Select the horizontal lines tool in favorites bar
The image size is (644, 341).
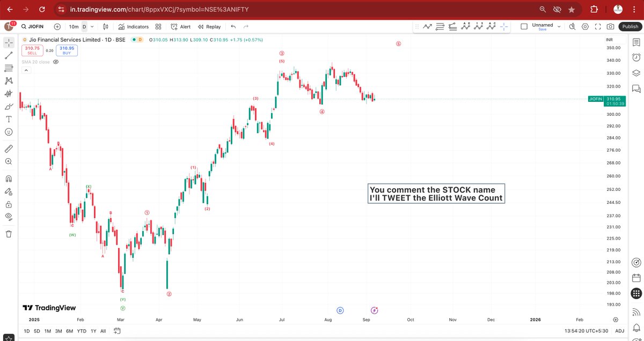tap(441, 26)
